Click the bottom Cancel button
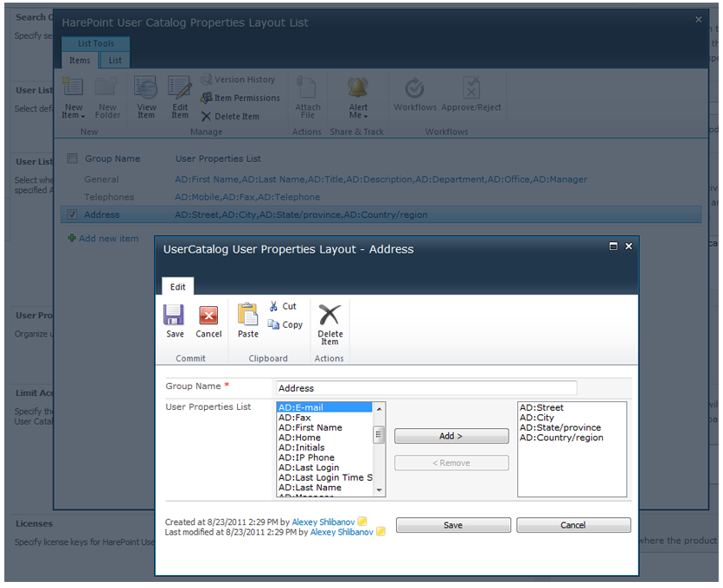 (x=573, y=525)
